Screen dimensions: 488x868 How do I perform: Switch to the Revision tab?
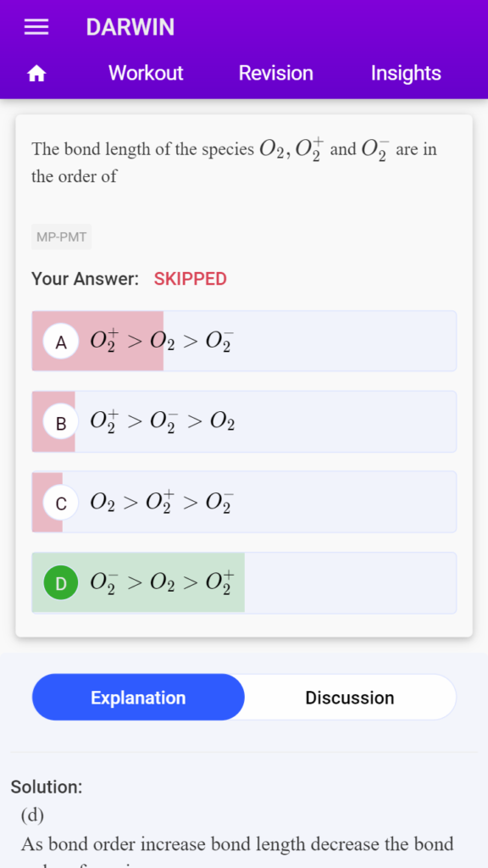pos(275,73)
